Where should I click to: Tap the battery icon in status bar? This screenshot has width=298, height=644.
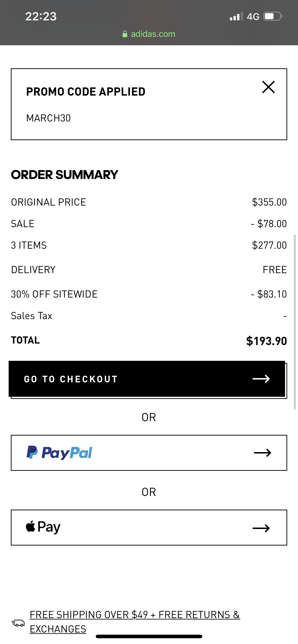273,17
